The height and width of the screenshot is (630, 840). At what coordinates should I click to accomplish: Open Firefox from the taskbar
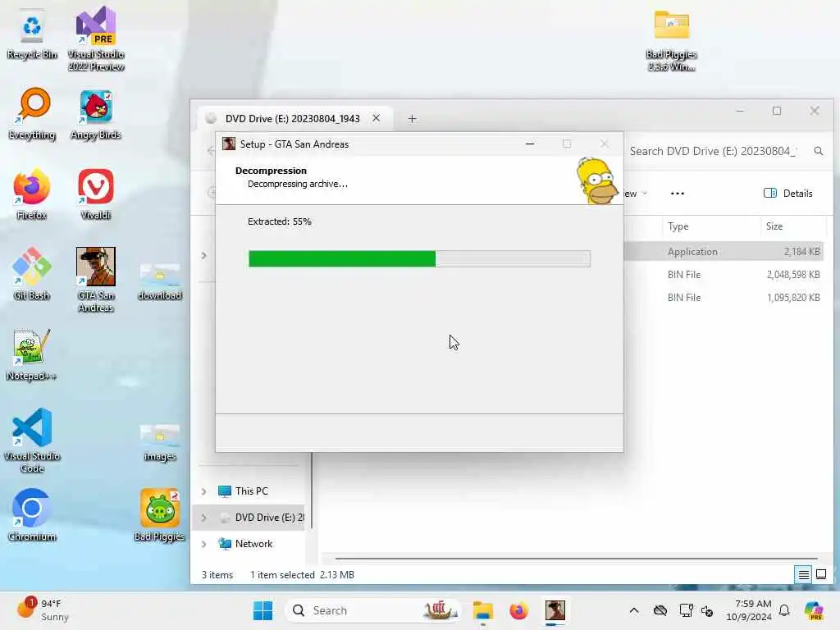pyautogui.click(x=518, y=610)
